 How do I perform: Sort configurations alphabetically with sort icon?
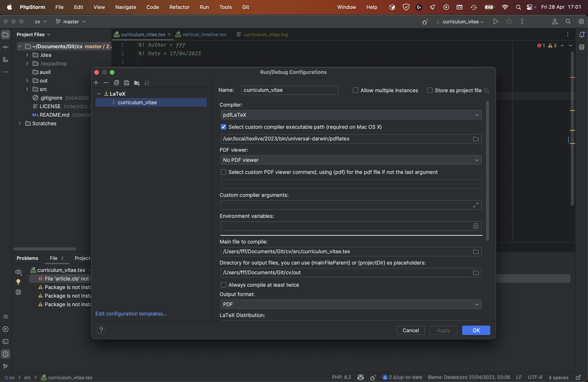147,83
